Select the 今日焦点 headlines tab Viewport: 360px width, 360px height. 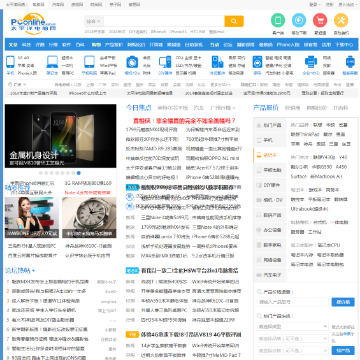(138, 108)
